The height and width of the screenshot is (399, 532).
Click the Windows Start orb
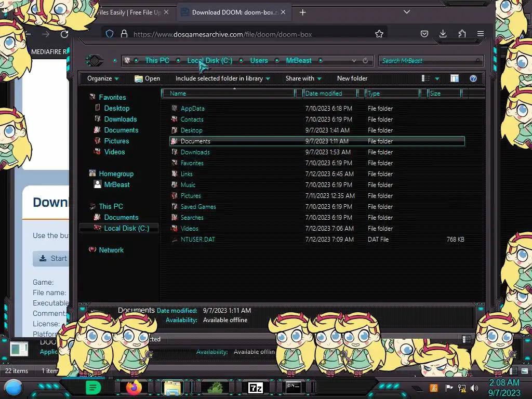pyautogui.click(x=14, y=388)
